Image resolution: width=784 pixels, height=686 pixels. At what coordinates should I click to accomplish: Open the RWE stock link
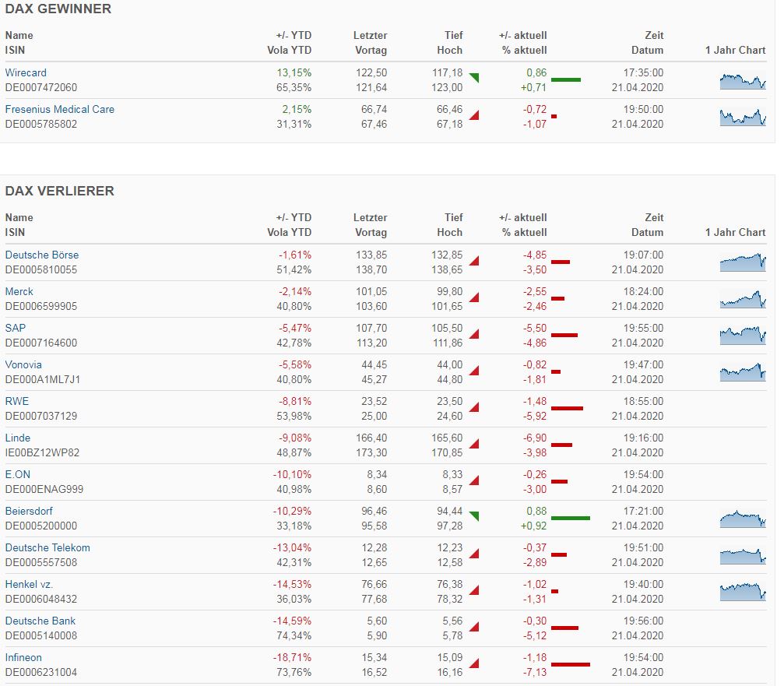[17, 400]
